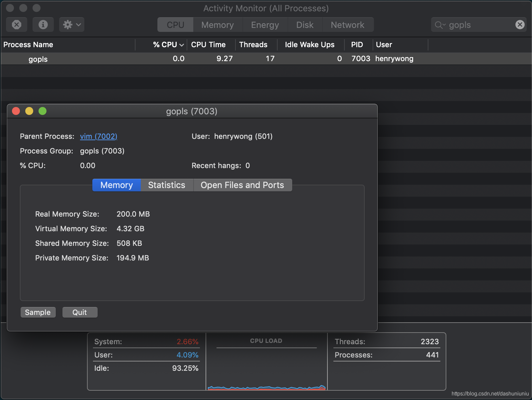Click Private Memory Size value 194.9 MB
This screenshot has height=400, width=532.
point(133,258)
